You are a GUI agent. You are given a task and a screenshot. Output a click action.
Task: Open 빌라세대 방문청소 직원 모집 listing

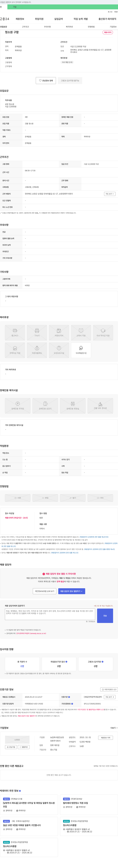(75, 803)
